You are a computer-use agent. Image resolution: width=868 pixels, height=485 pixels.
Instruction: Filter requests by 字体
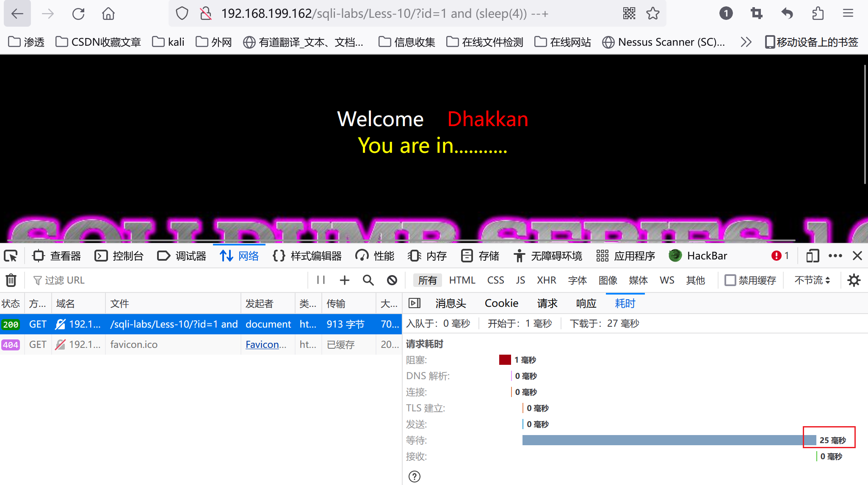[577, 280]
